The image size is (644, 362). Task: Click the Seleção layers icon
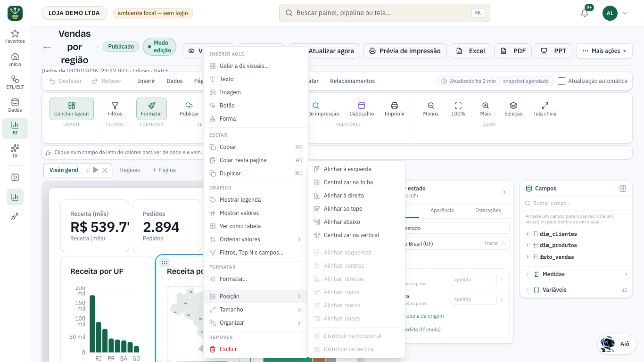tap(513, 109)
